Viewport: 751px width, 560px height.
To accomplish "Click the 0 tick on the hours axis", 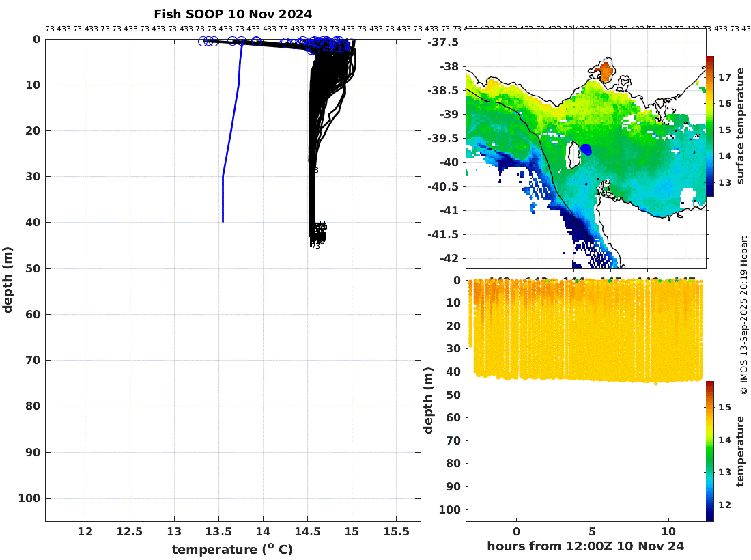I will tap(516, 532).
